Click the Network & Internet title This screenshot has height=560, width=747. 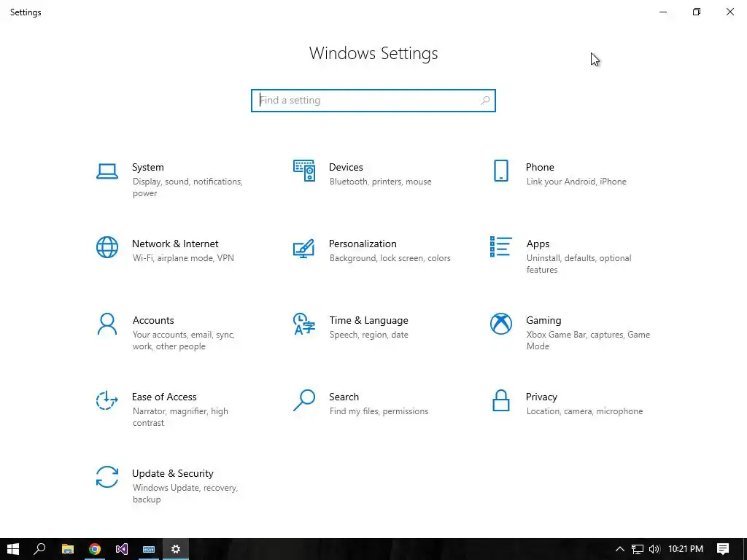click(x=175, y=244)
